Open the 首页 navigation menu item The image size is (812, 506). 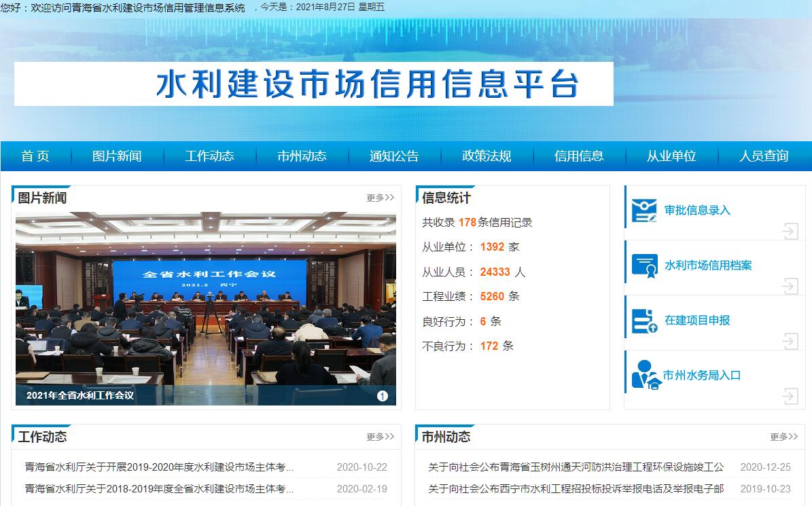[35, 156]
